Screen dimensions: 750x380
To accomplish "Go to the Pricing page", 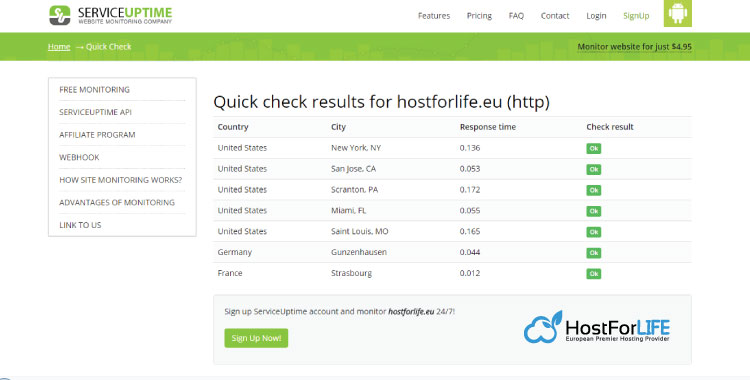I will [x=479, y=16].
